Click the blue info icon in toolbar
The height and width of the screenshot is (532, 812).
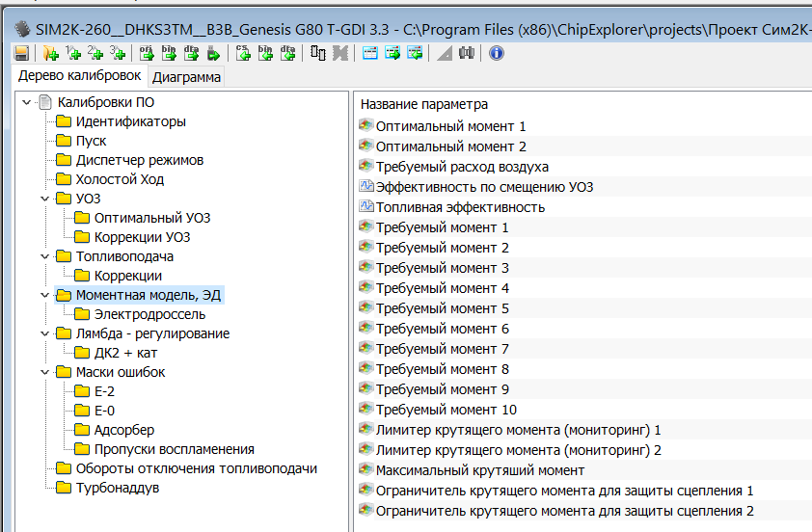(497, 54)
